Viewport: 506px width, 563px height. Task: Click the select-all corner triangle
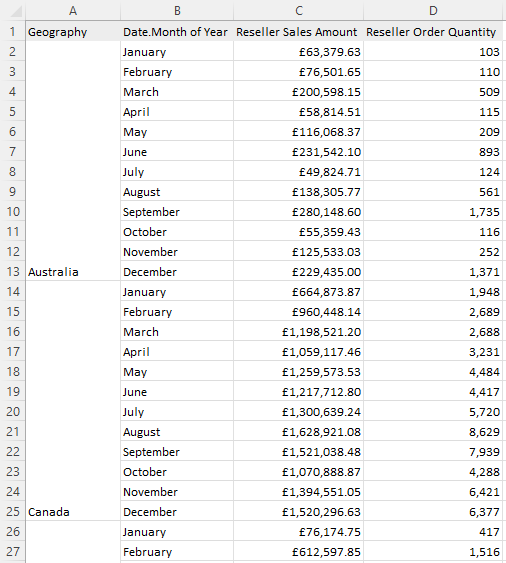tap(15, 11)
